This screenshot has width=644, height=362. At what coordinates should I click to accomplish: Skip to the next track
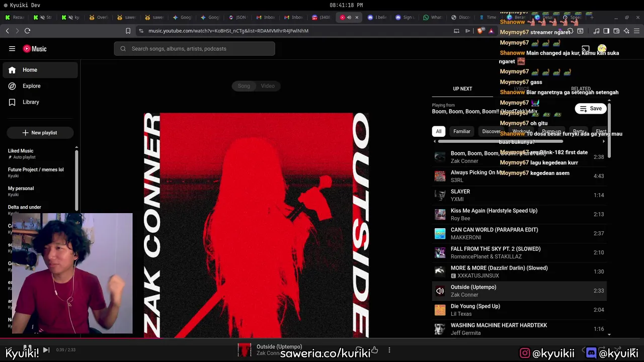[x=46, y=350]
